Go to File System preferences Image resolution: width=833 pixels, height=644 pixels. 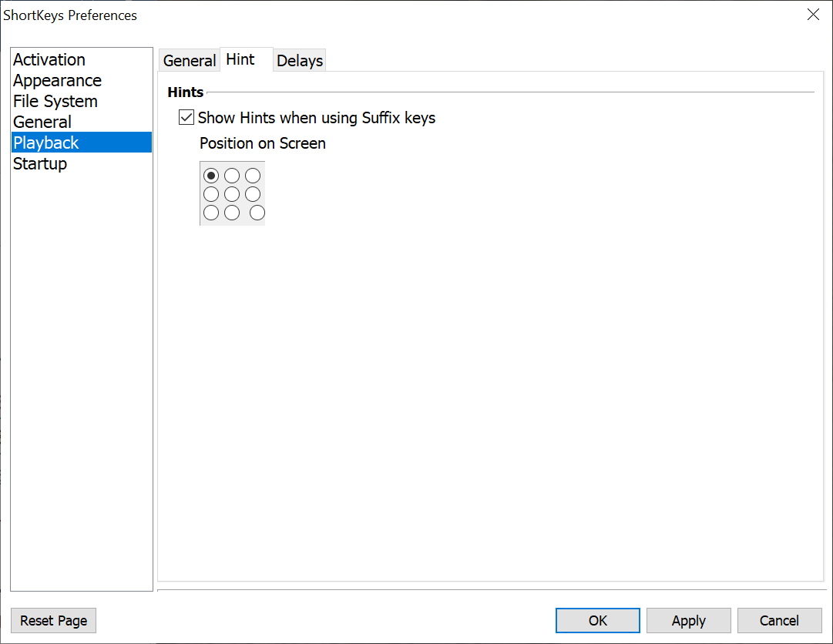point(55,102)
